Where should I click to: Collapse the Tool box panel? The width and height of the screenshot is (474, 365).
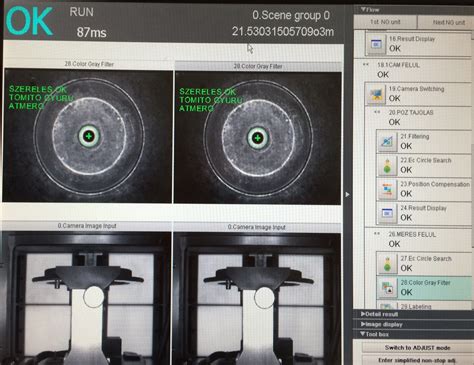point(413,334)
